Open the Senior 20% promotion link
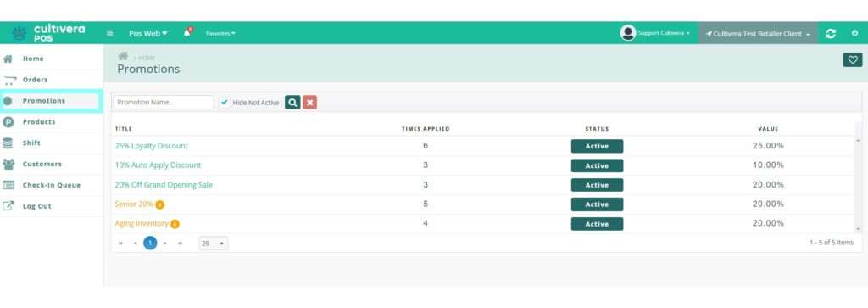This screenshot has width=868, height=308. 134,204
